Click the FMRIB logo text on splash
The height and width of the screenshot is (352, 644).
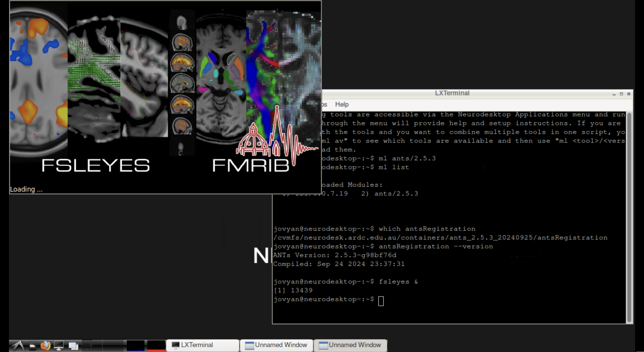[250, 165]
